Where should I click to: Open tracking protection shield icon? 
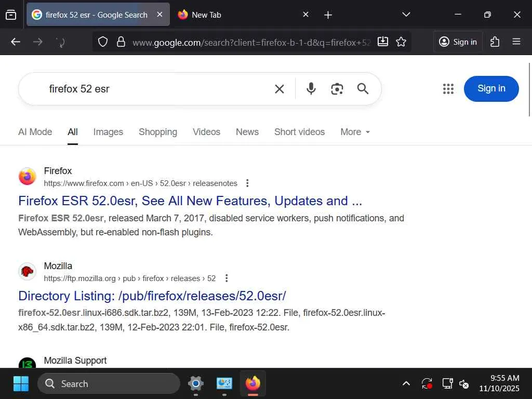103,42
